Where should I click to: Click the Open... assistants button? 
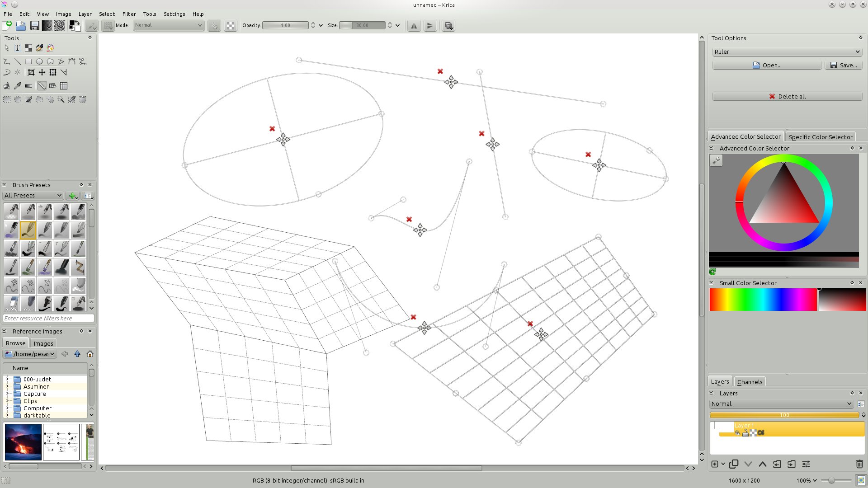pos(767,65)
